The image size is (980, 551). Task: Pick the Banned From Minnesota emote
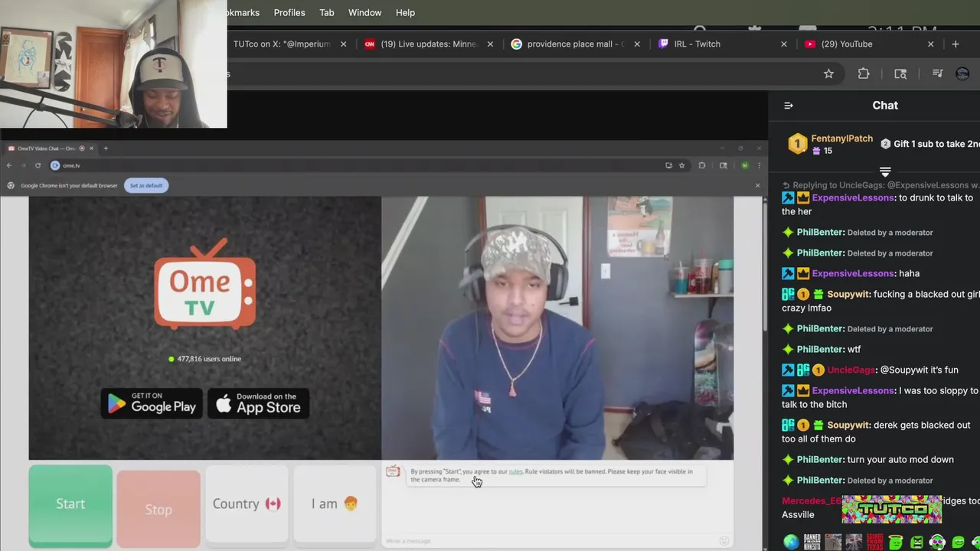[x=812, y=542]
